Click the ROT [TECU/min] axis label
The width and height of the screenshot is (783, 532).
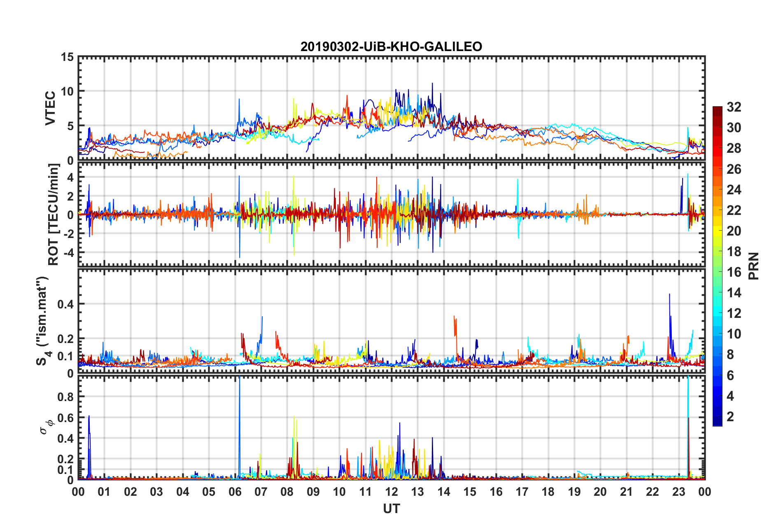(x=54, y=215)
